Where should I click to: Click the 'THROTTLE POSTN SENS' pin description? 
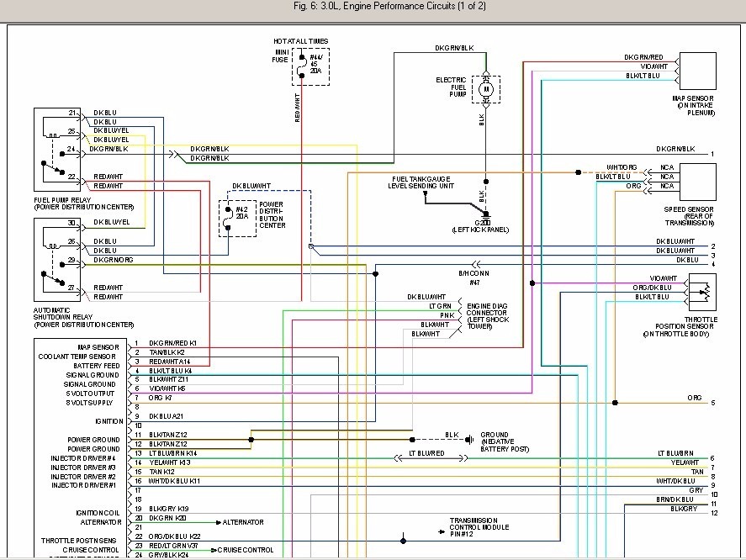(x=78, y=541)
